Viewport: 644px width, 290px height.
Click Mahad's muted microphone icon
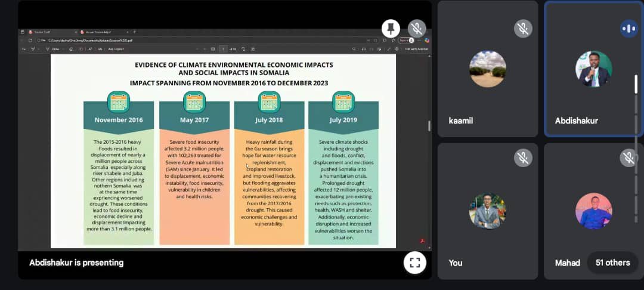click(629, 158)
